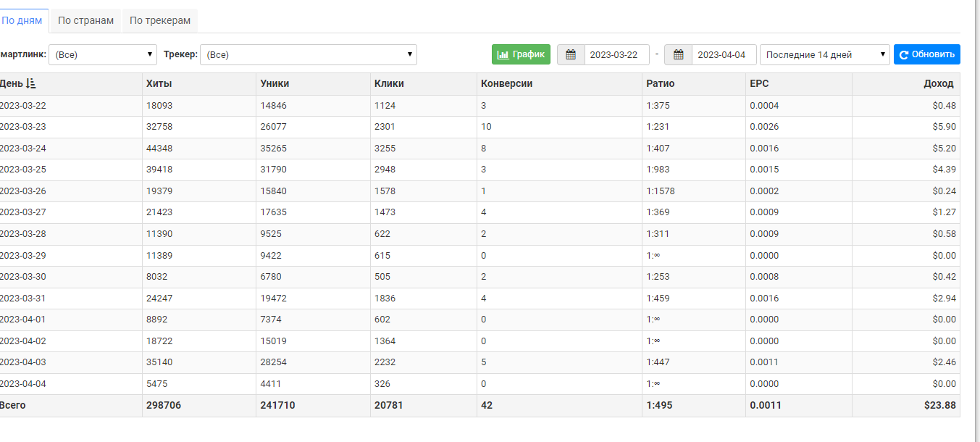Open the По трекерам tab
Viewport: 980px width, 442px height.
coord(160,20)
